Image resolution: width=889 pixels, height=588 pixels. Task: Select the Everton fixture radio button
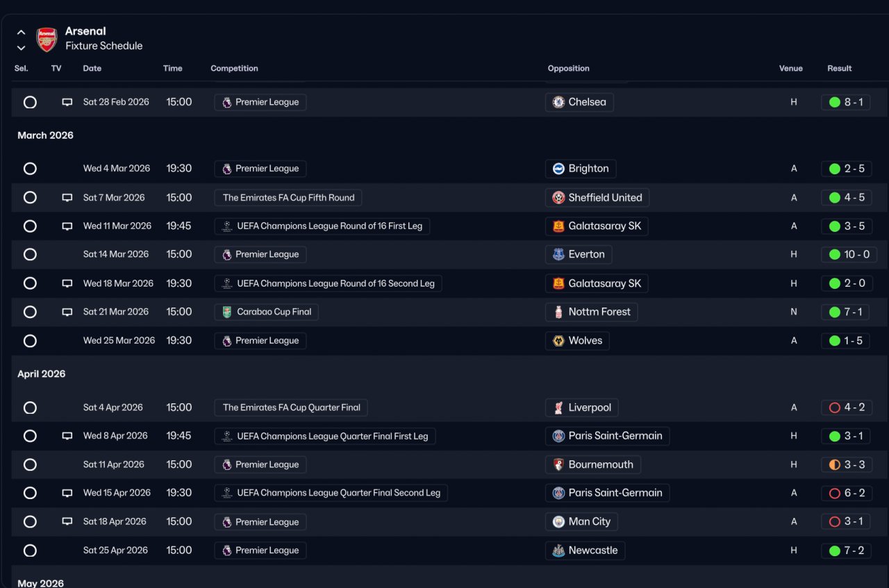tap(30, 254)
